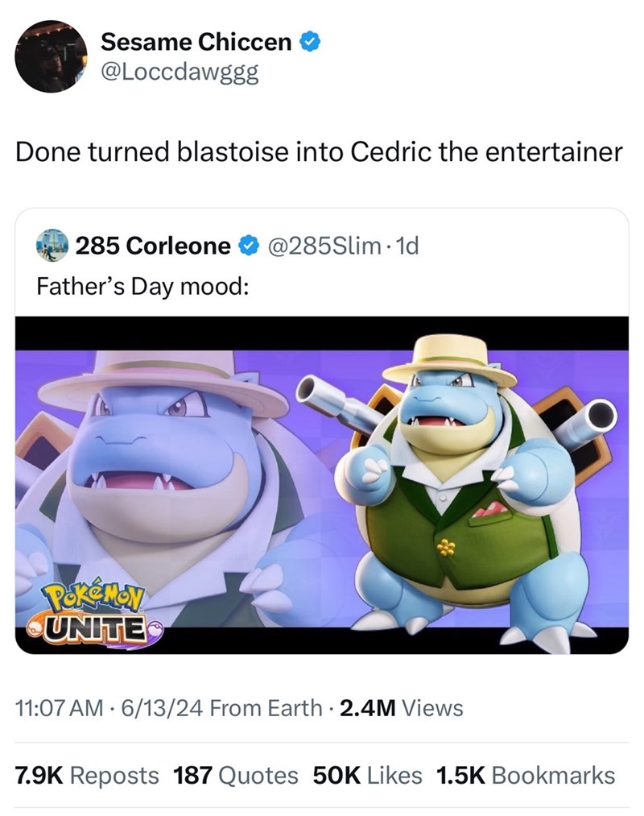Click the 2.4M Views count
Viewport: 644px width, 816px height.
(402, 708)
